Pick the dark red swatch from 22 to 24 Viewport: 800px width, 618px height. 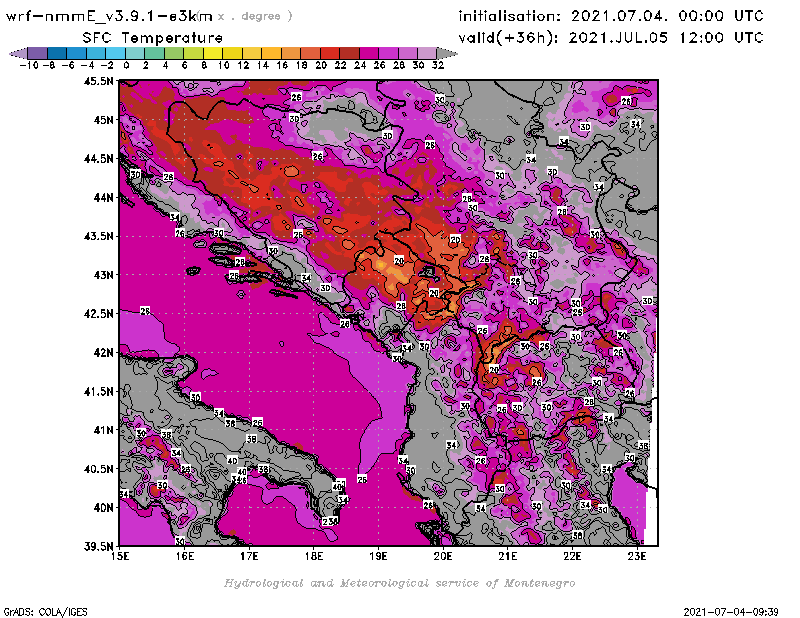pos(349,53)
